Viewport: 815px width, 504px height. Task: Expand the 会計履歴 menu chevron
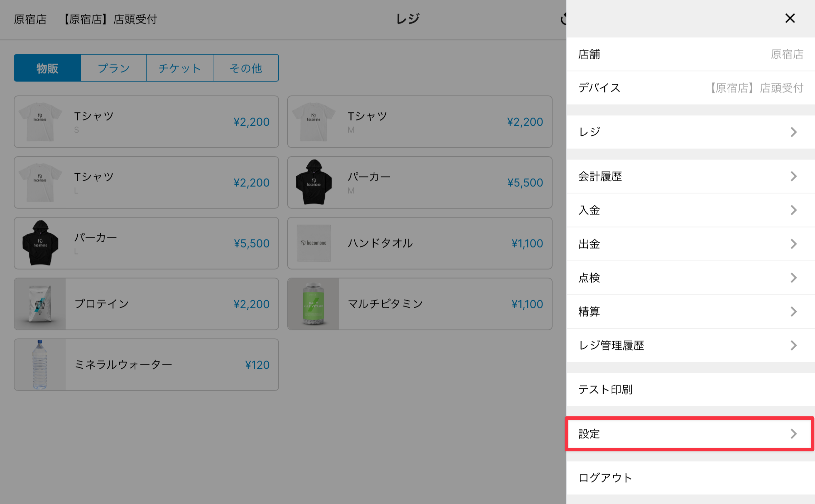pos(794,176)
